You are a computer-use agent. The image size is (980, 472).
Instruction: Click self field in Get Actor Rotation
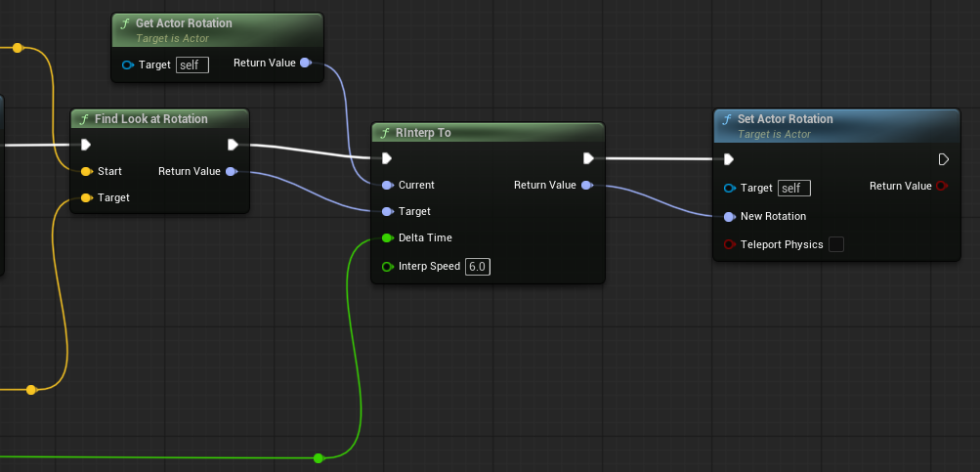pyautogui.click(x=192, y=65)
